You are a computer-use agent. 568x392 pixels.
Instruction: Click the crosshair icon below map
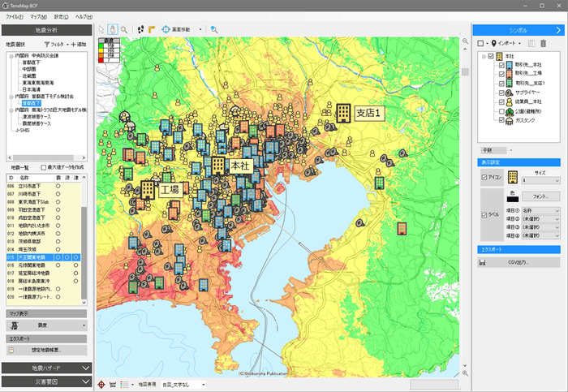[x=101, y=384]
